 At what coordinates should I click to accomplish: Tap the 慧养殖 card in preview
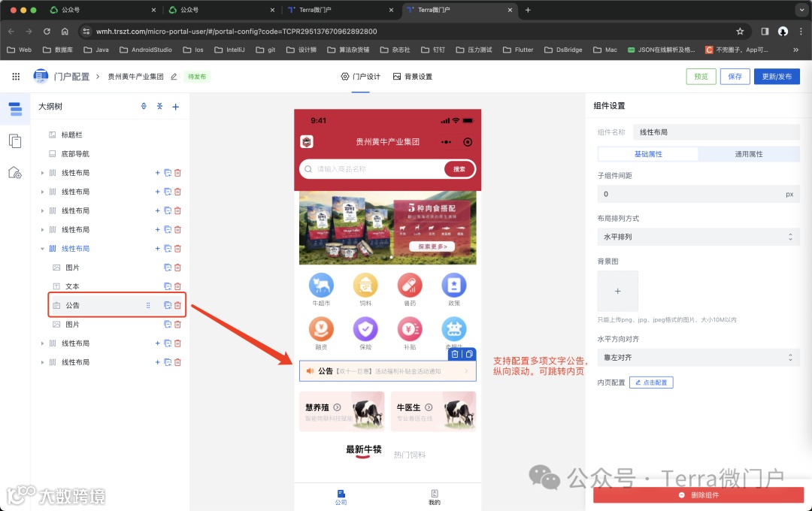(x=342, y=412)
